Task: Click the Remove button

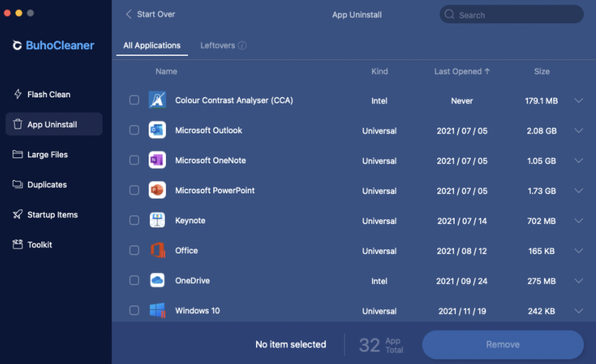Action: click(x=503, y=344)
